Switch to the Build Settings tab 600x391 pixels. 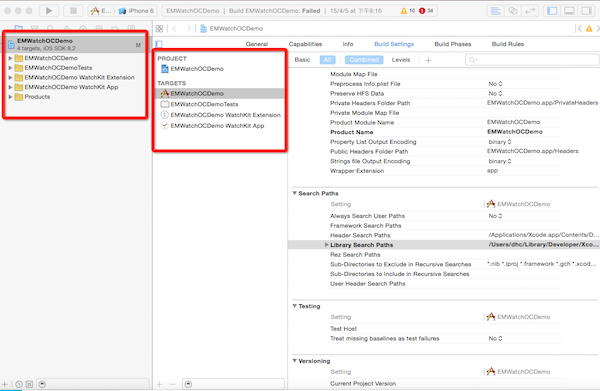(394, 44)
